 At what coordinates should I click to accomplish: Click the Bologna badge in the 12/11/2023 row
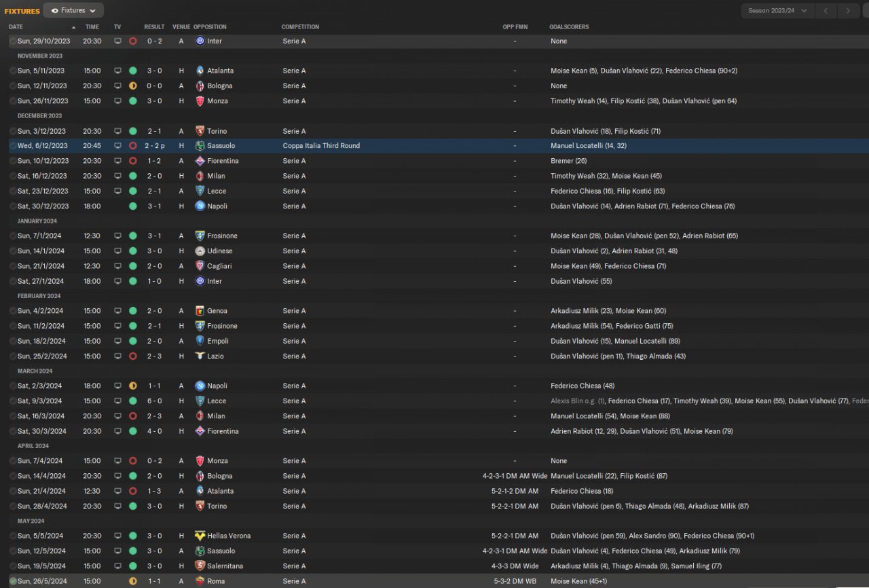tap(200, 86)
